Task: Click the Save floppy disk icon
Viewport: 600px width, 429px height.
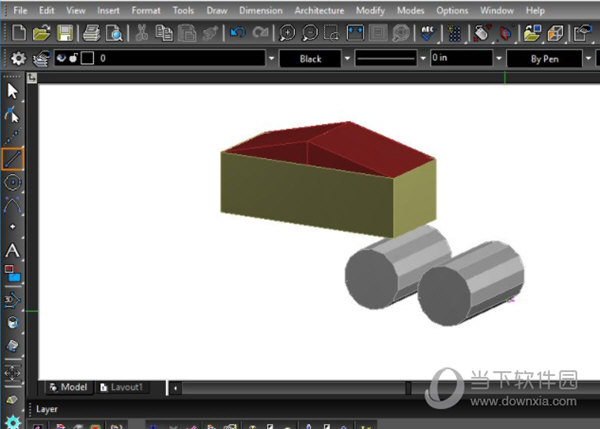Action: pyautogui.click(x=65, y=33)
